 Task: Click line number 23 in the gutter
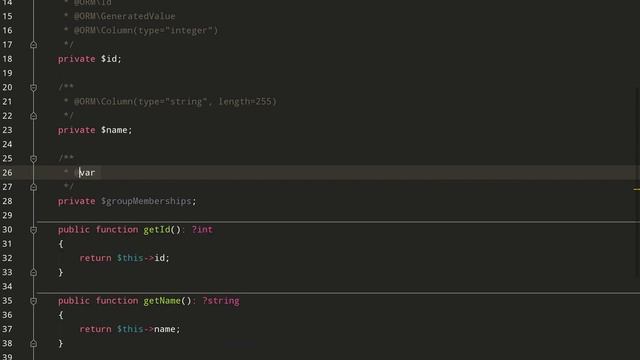point(7,130)
